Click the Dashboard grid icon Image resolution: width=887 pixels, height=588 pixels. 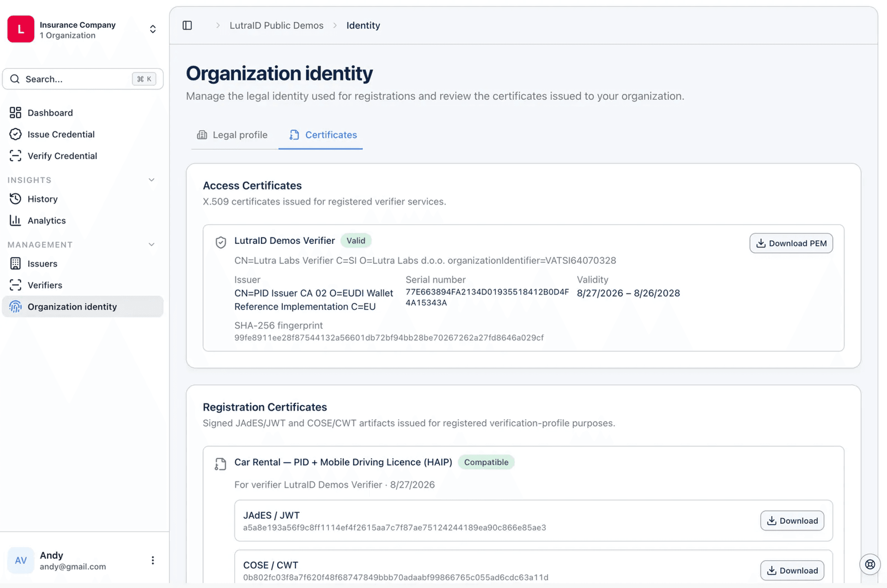[15, 113]
